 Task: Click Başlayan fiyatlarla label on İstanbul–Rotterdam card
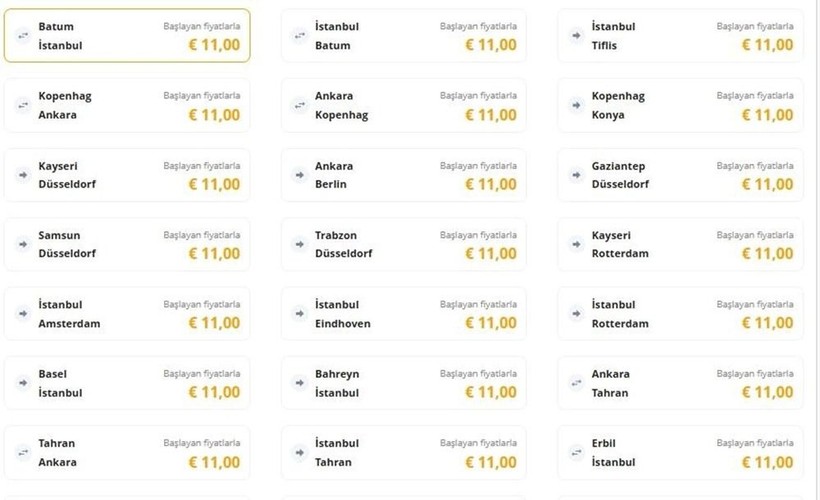tap(755, 304)
